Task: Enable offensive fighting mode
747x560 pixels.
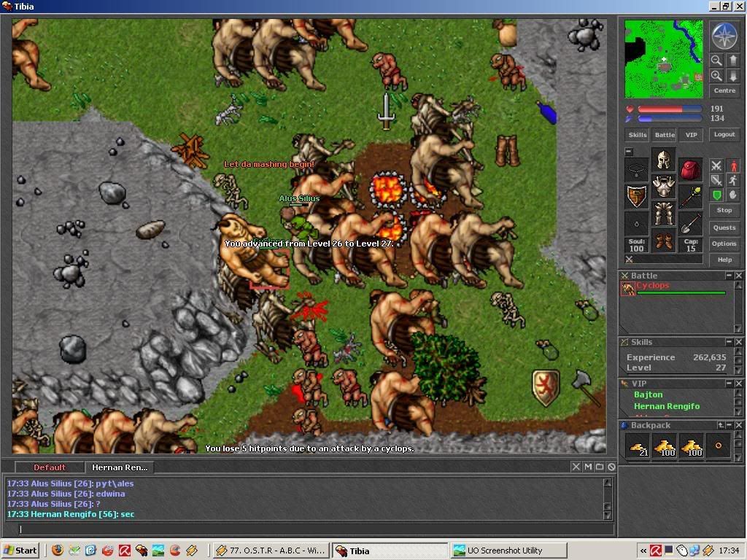Action: (716, 166)
